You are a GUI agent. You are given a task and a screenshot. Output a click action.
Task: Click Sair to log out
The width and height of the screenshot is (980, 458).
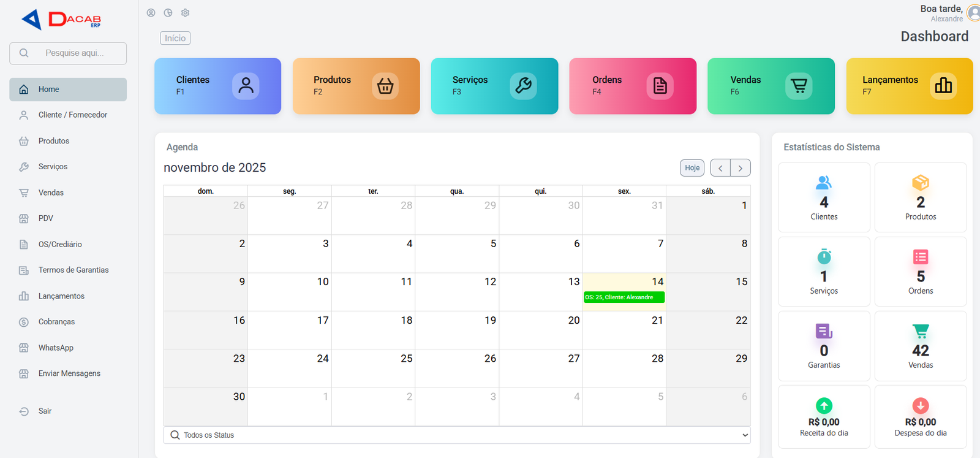click(45, 411)
